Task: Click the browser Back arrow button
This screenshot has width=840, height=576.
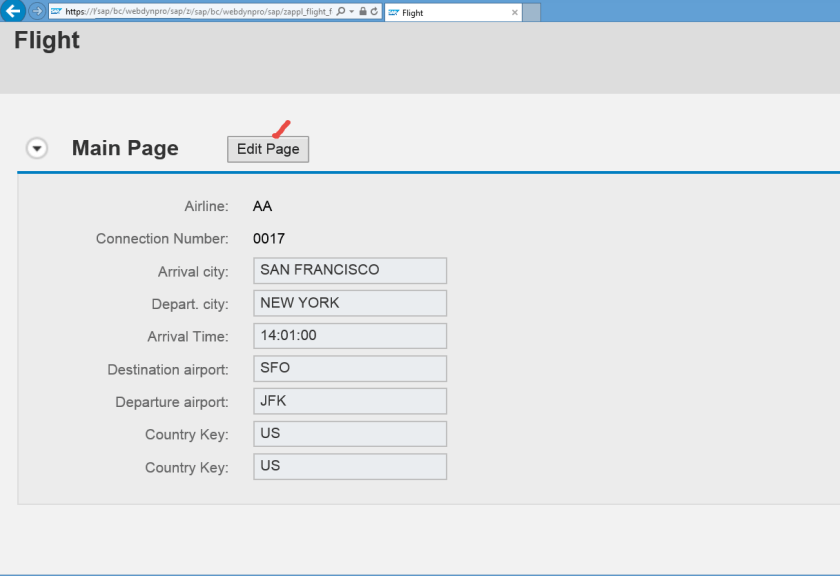Action: coord(13,12)
